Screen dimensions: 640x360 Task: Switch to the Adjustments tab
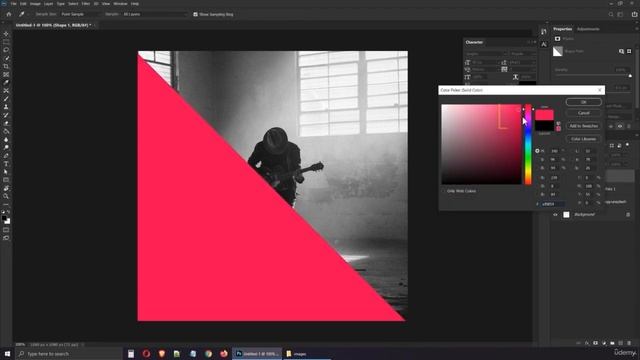588,29
